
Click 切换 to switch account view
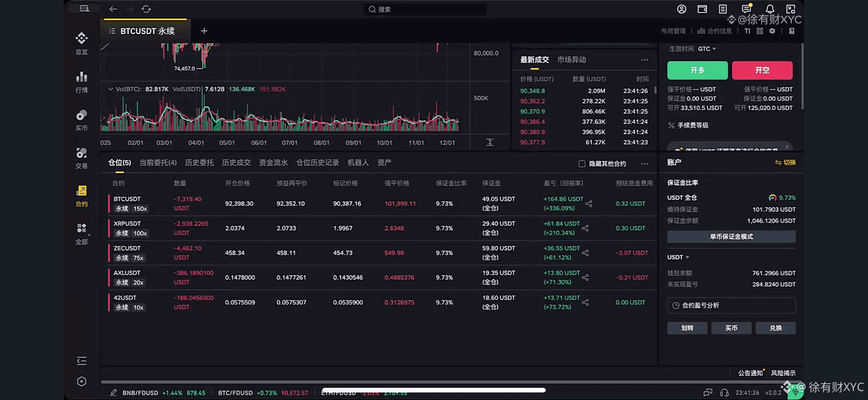click(785, 162)
